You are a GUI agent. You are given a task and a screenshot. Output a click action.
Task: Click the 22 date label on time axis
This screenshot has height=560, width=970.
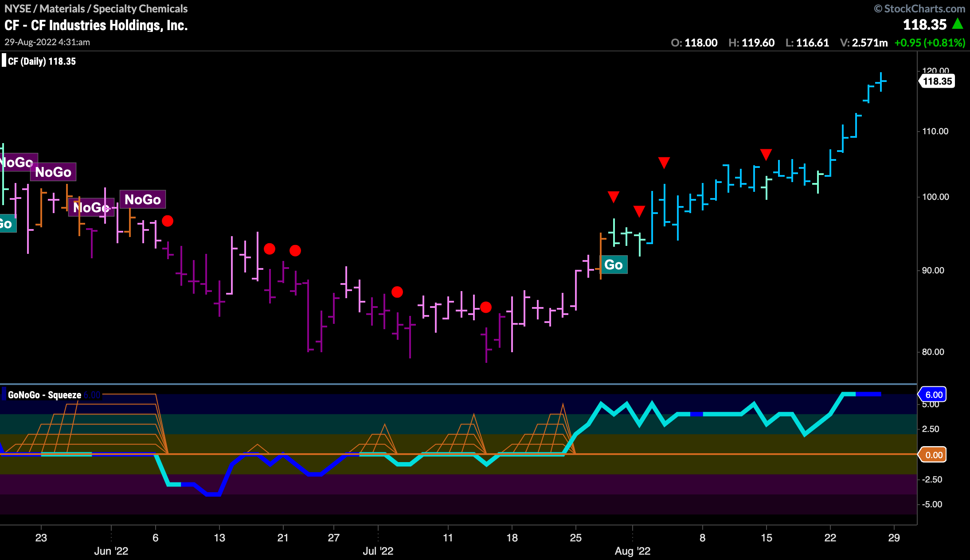point(830,538)
